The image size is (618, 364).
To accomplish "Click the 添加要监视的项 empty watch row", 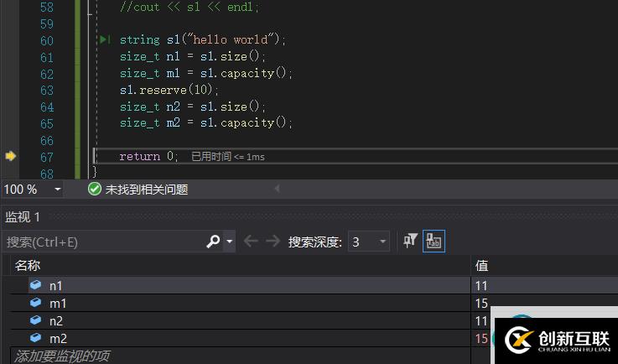I will (62, 356).
